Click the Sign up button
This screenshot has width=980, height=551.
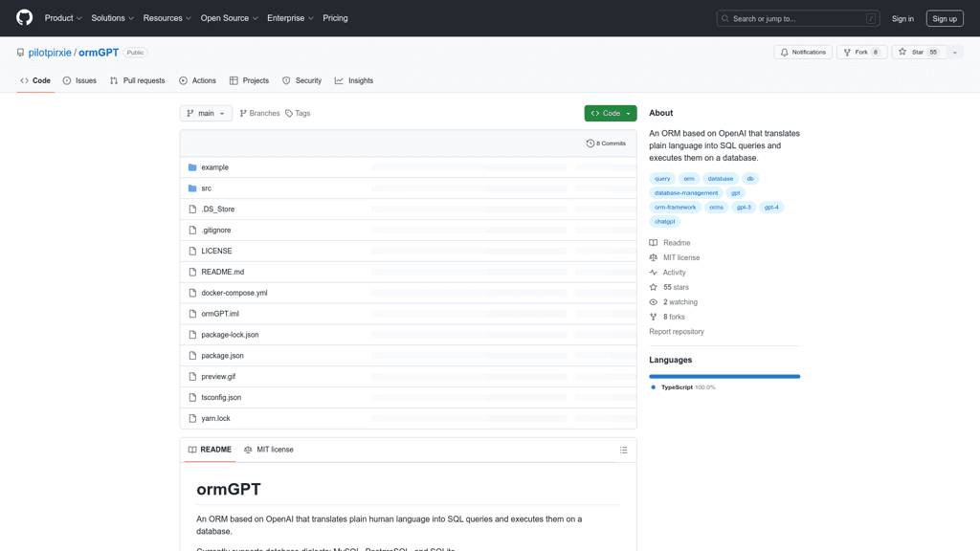pos(944,18)
